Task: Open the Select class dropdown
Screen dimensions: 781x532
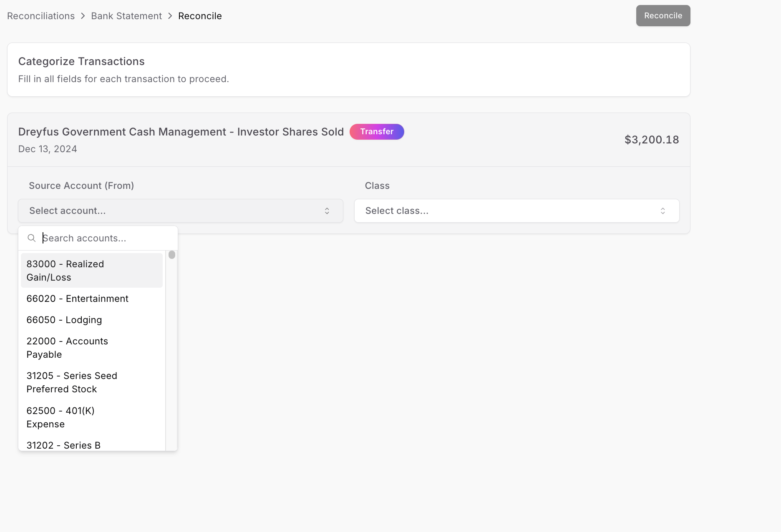Action: coord(517,211)
